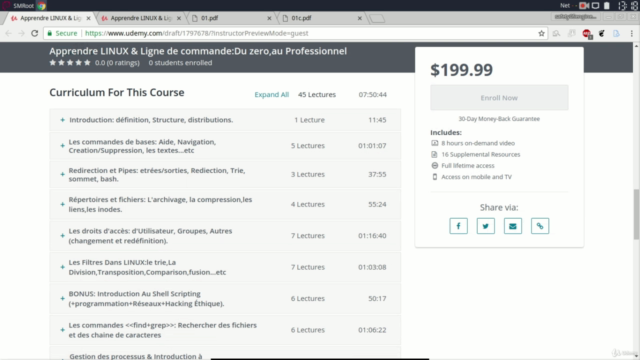
Task: Click duration '01:16:40' in droits d'accès row
Action: pos(372,236)
